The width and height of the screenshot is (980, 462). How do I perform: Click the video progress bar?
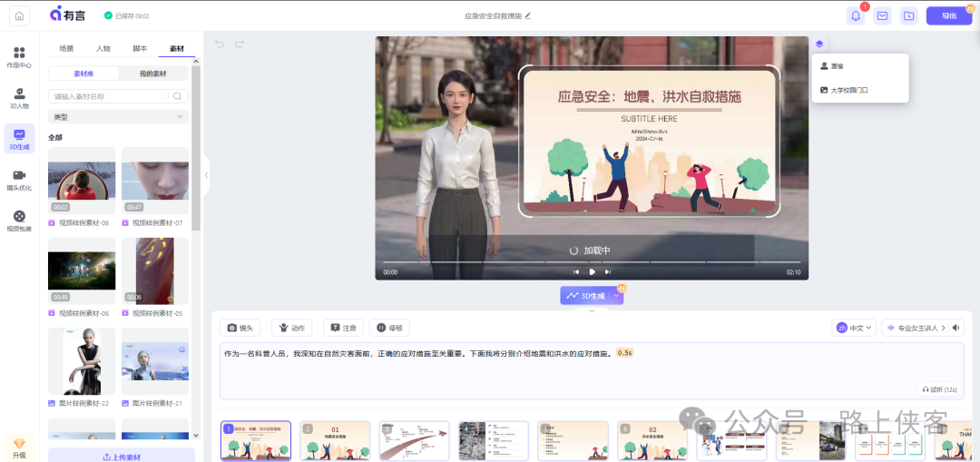pos(592,262)
